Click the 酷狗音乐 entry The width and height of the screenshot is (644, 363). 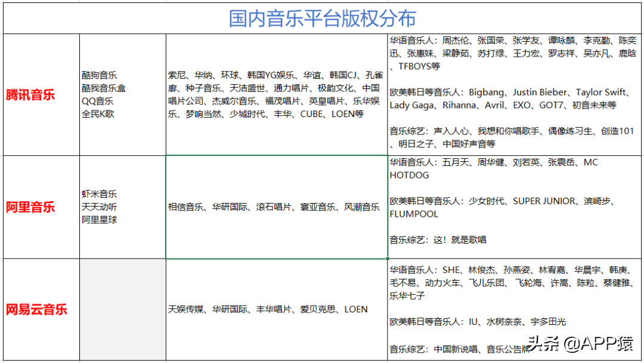tap(98, 75)
